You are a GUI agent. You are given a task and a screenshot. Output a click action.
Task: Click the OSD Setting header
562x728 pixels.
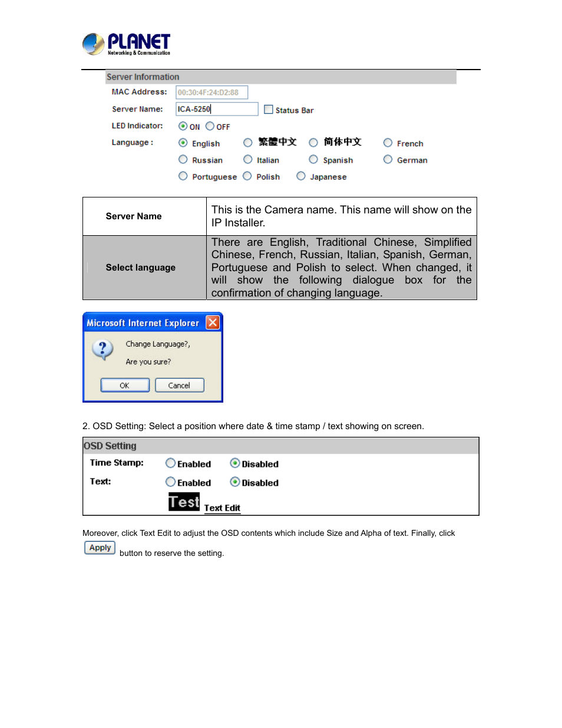281,446
